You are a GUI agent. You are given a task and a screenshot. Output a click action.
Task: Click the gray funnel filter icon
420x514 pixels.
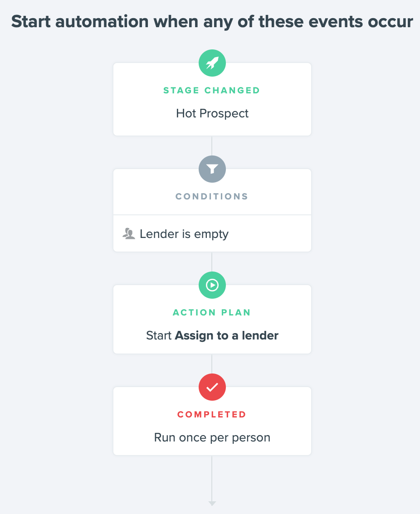(x=212, y=169)
